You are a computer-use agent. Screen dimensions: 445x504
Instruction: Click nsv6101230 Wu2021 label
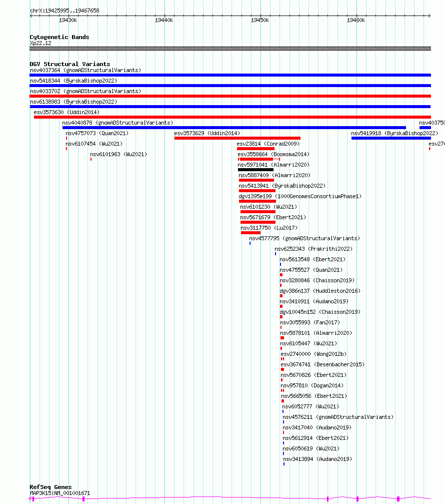point(268,207)
